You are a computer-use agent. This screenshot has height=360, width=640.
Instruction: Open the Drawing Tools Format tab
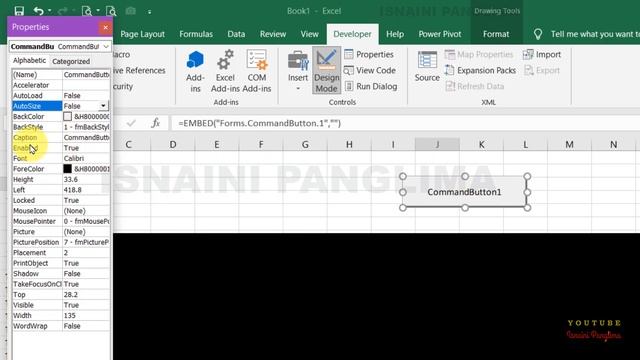[496, 34]
